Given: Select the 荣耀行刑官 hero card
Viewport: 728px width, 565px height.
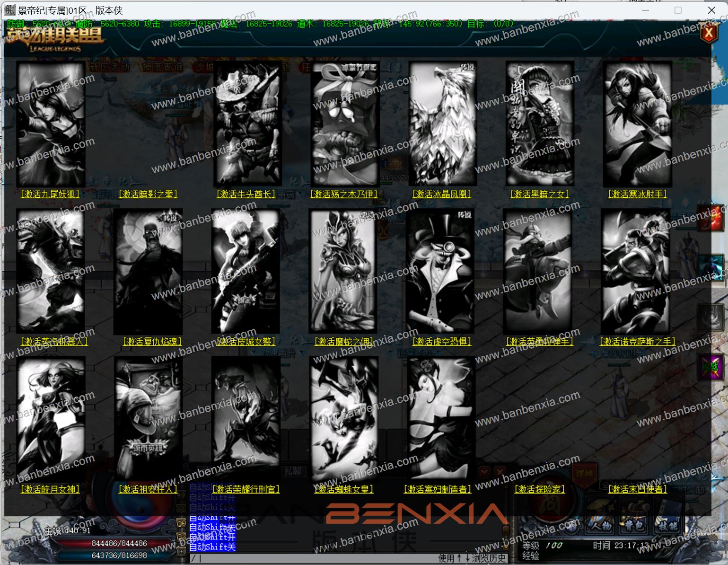Looking at the screenshot, I should 246,419.
